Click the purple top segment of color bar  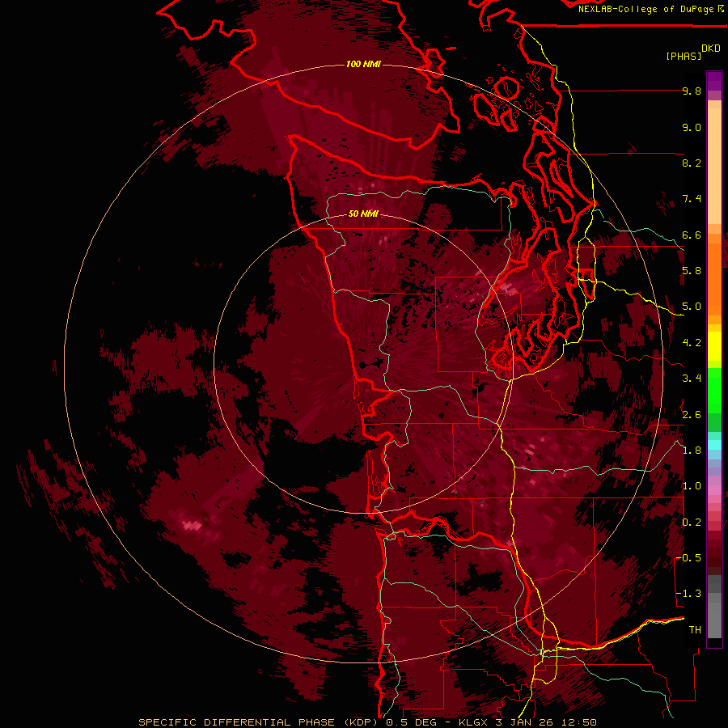tap(714, 81)
